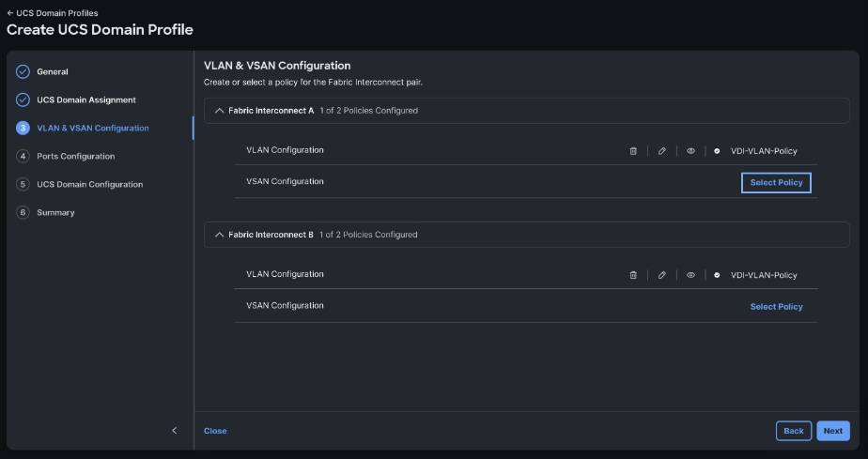The image size is (868, 459).
Task: Close the profile creation wizard
Action: click(215, 431)
